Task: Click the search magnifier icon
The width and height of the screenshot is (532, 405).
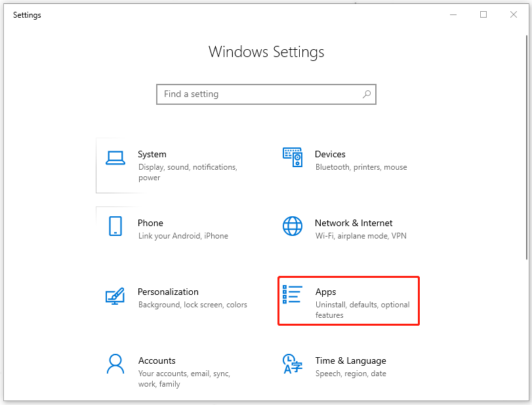Action: [x=367, y=94]
